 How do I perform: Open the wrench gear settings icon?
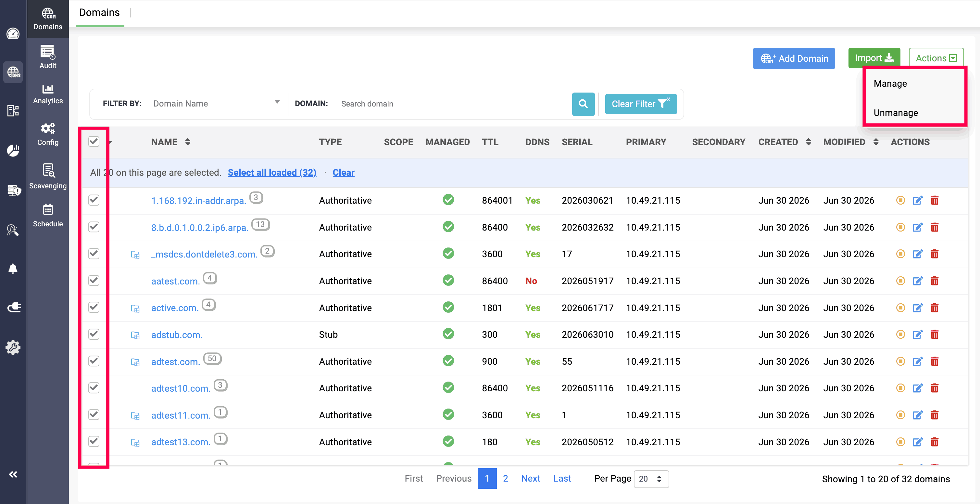pos(13,347)
